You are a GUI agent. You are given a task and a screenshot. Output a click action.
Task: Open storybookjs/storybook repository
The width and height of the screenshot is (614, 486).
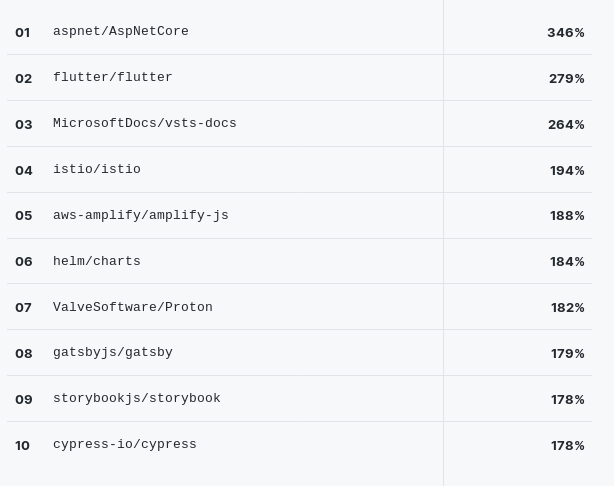point(136,399)
